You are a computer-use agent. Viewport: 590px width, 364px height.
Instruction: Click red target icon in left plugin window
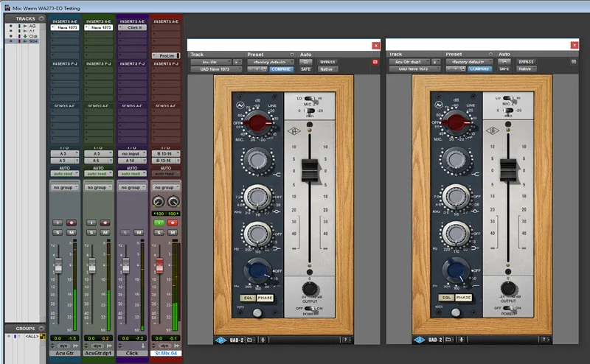coord(375,62)
